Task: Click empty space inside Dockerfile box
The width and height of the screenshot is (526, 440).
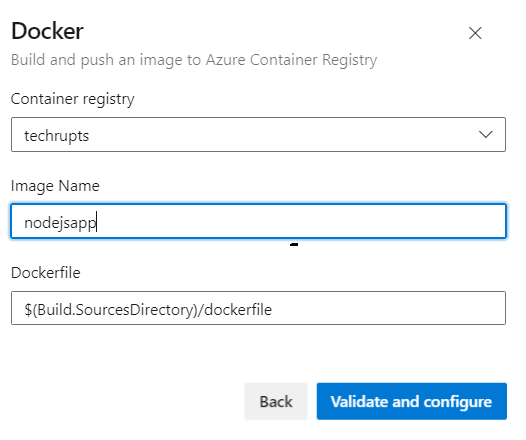Action: (x=386, y=308)
